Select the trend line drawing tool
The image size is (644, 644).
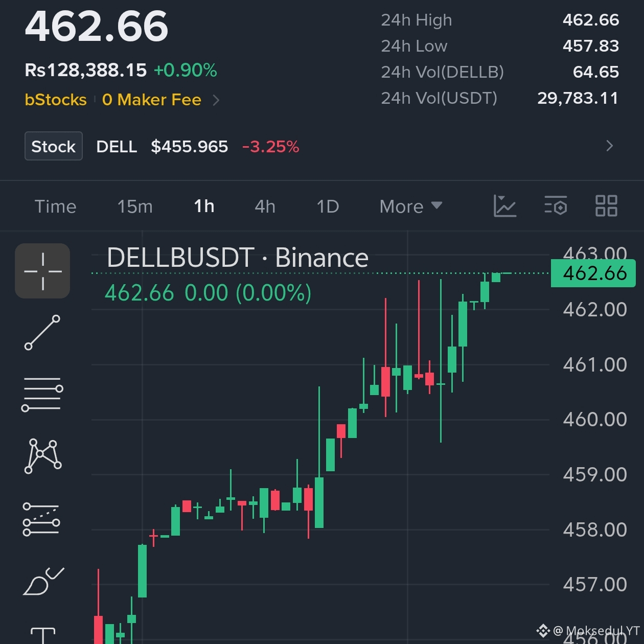click(42, 333)
